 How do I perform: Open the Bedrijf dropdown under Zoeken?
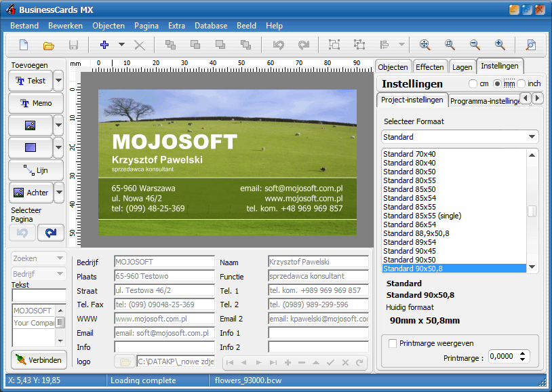39,274
